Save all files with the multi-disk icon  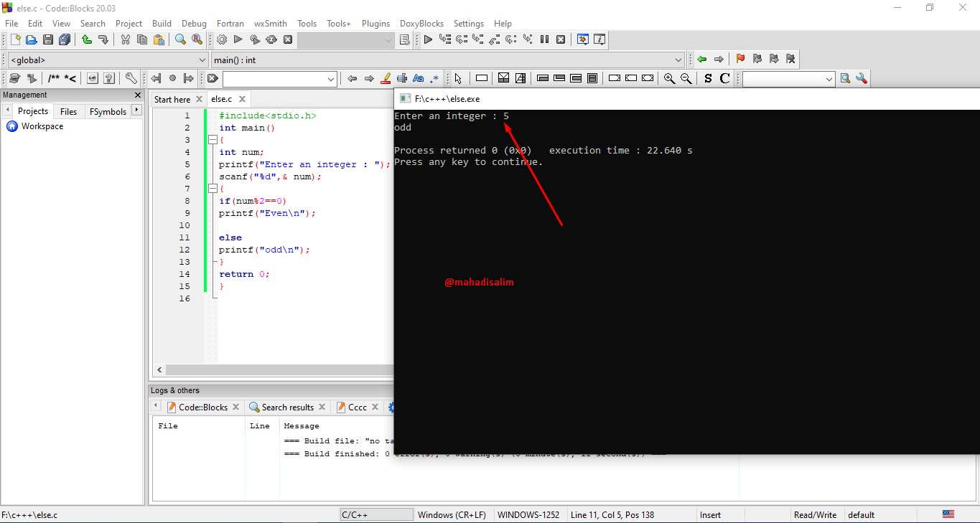coord(65,40)
